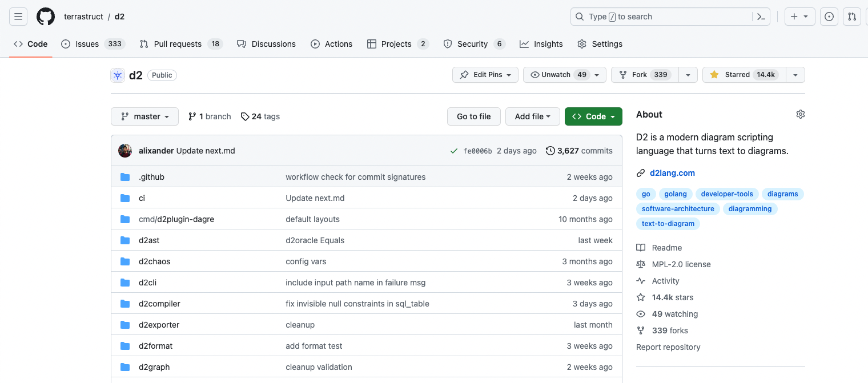Open the hamburger navigation menu
This screenshot has height=383, width=868.
click(x=18, y=17)
